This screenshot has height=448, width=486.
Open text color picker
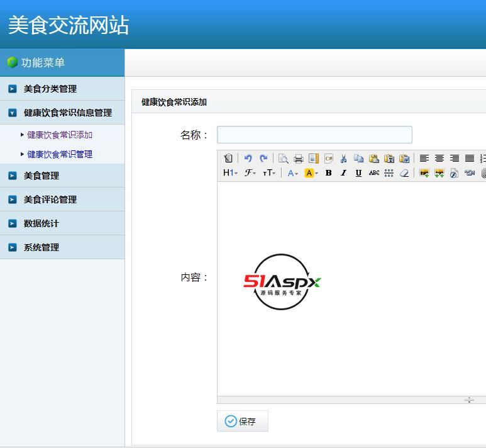coord(292,173)
